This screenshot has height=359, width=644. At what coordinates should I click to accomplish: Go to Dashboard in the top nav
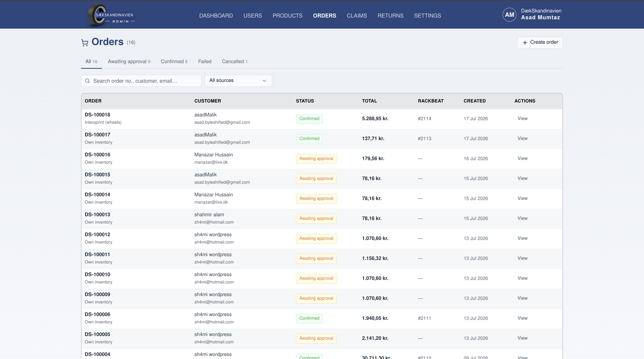click(x=216, y=15)
